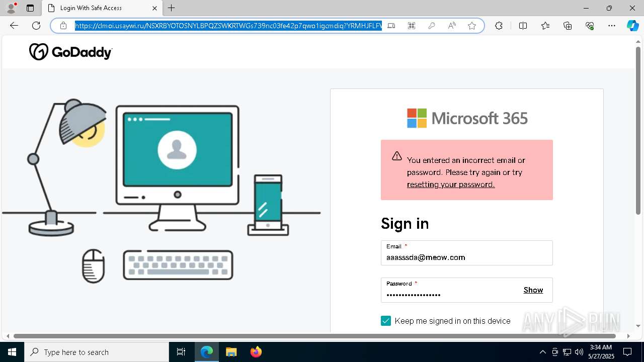
Task: Open Microsoft Edge from taskbar
Action: [207, 352]
